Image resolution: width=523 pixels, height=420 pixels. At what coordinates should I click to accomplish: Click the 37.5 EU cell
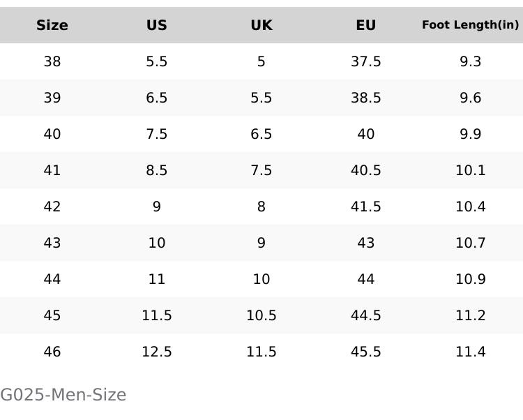point(366,61)
